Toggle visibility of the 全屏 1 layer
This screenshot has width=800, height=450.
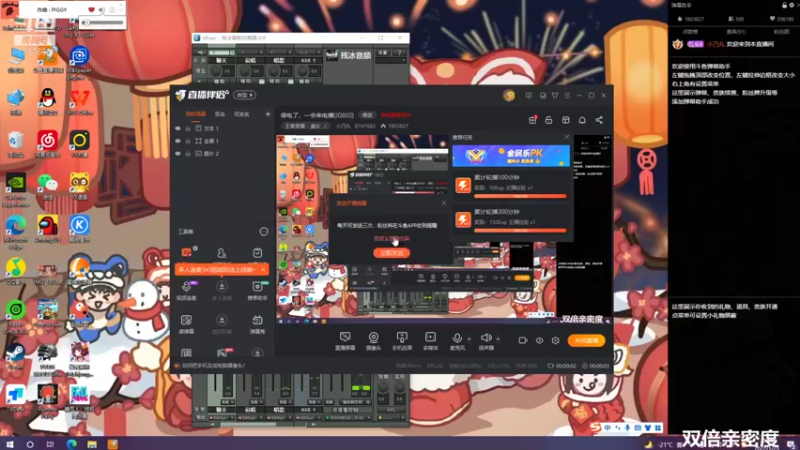point(178,141)
